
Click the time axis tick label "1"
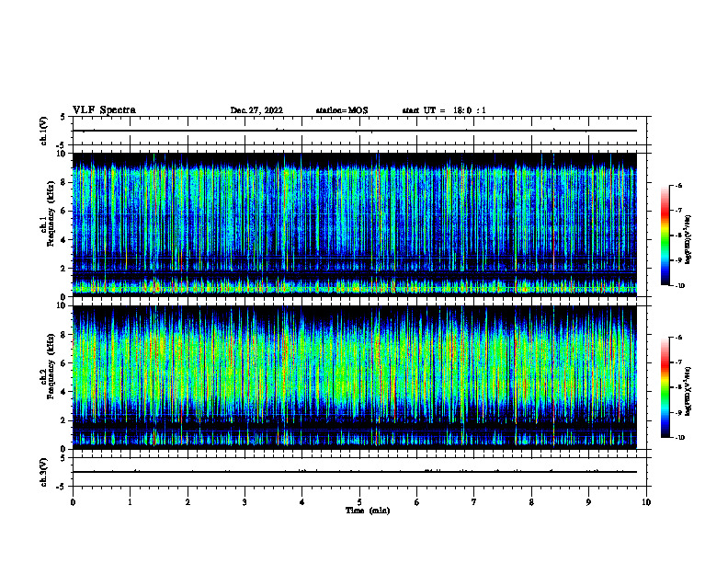point(130,502)
